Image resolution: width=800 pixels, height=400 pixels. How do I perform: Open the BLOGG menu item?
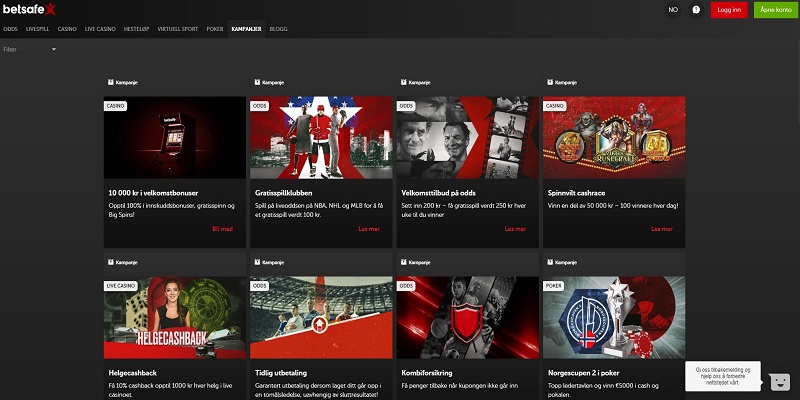278,29
